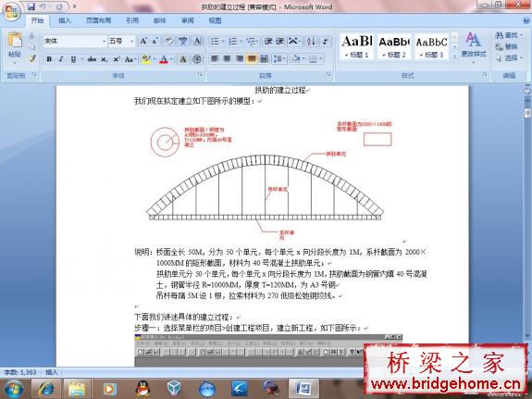Screen dimensions: 532x399
Task: Apply the 标题 1 heading style
Action: pyautogui.click(x=357, y=46)
